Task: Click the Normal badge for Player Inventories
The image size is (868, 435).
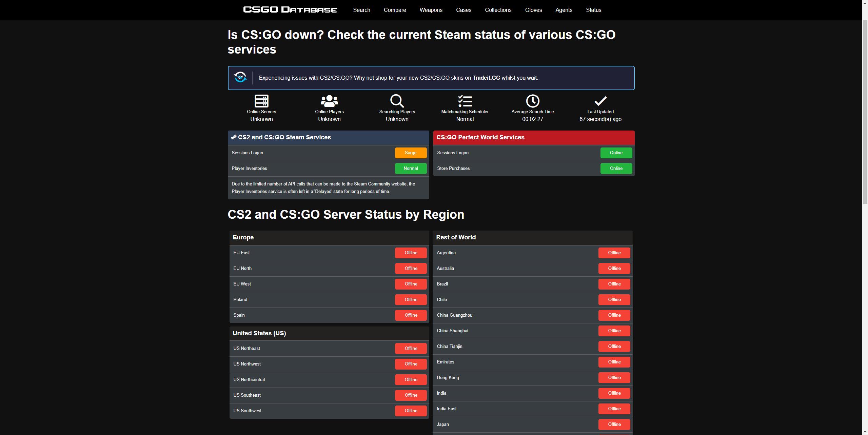Action: point(411,169)
